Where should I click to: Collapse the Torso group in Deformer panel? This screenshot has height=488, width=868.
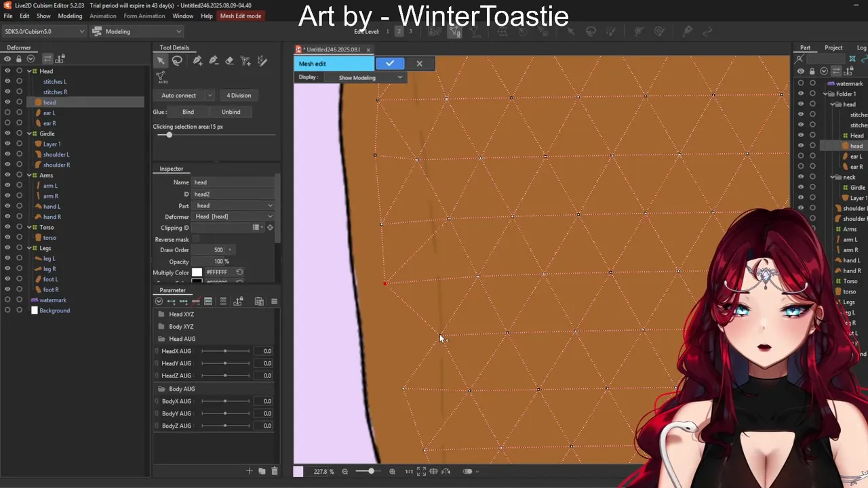[28, 227]
